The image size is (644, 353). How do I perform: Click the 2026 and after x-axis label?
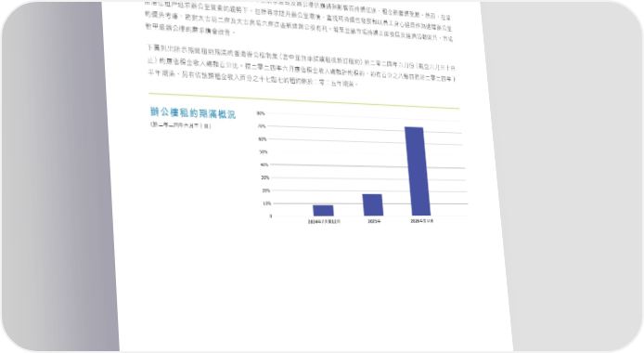point(422,221)
